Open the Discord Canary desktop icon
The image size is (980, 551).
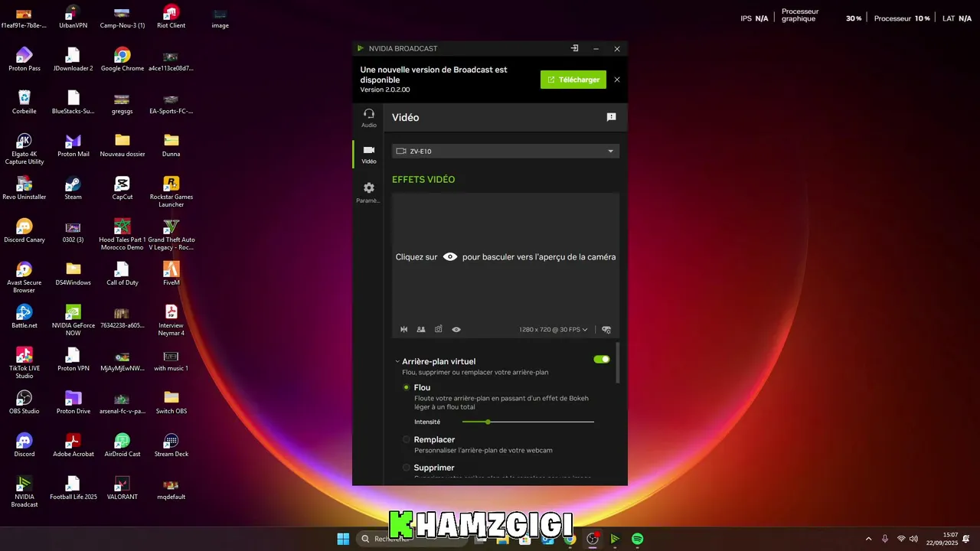tap(24, 231)
